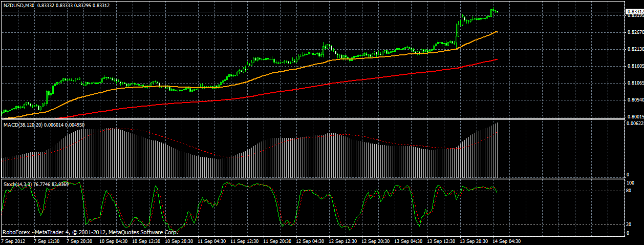Click the right end of red moving average
644x245 pixels.
pos(497,59)
